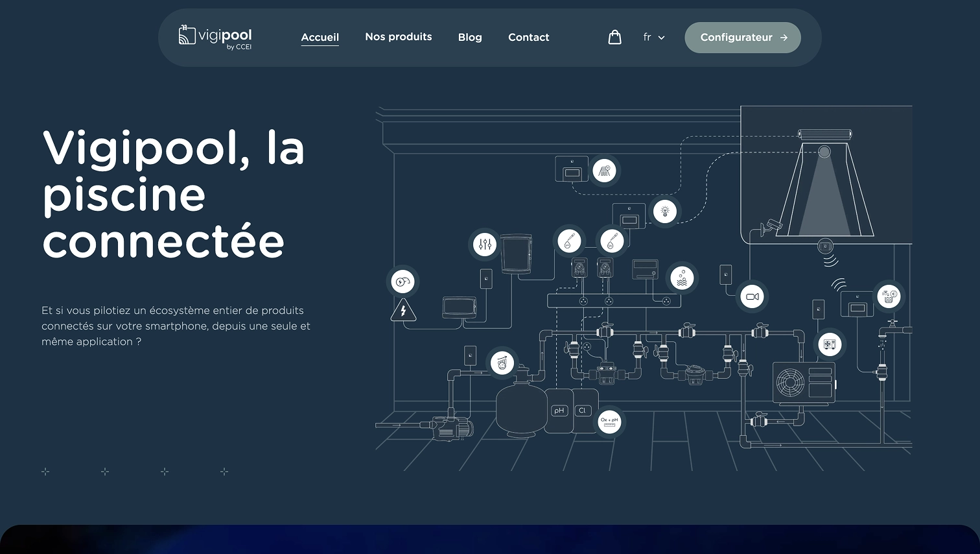980x554 pixels.
Task: Open the filter pressure gauge hotspot
Action: (x=502, y=363)
